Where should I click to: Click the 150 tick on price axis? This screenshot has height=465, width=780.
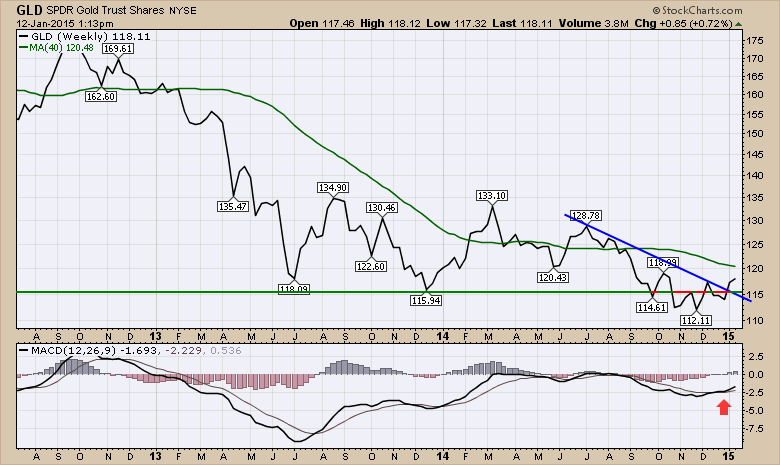click(755, 133)
